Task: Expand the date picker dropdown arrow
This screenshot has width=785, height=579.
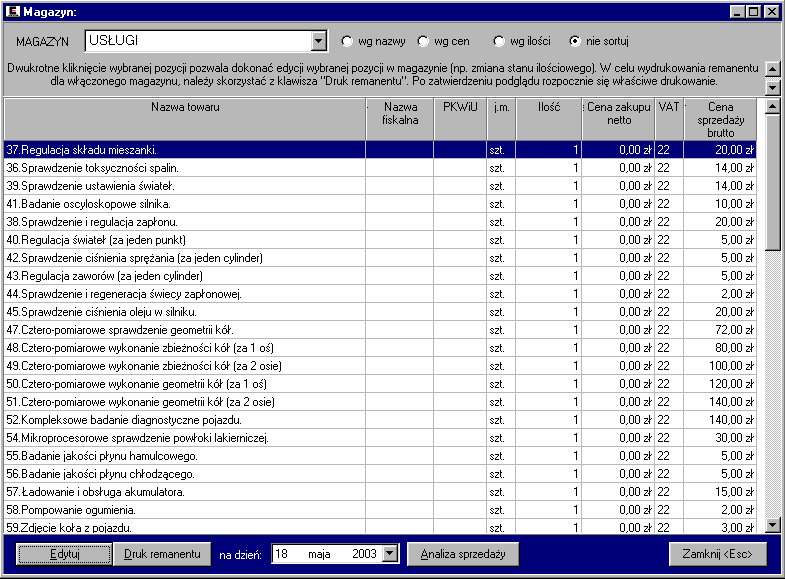Action: tap(390, 553)
